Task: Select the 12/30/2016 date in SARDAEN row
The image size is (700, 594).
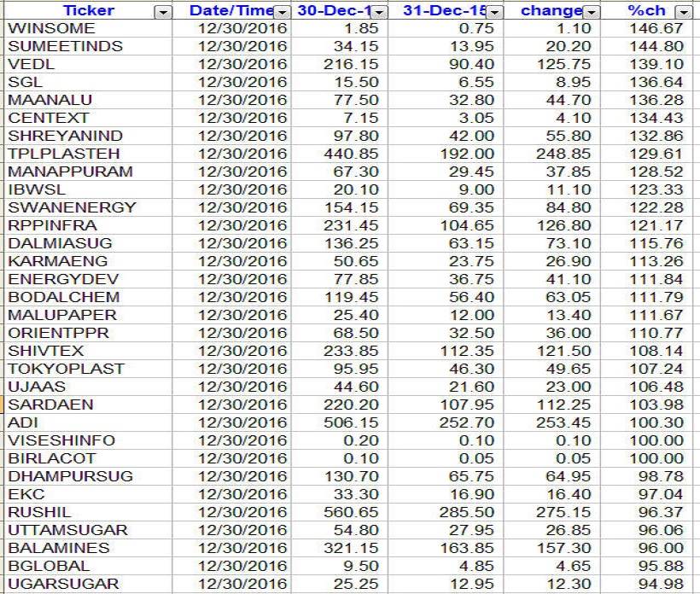Action: 242,405
